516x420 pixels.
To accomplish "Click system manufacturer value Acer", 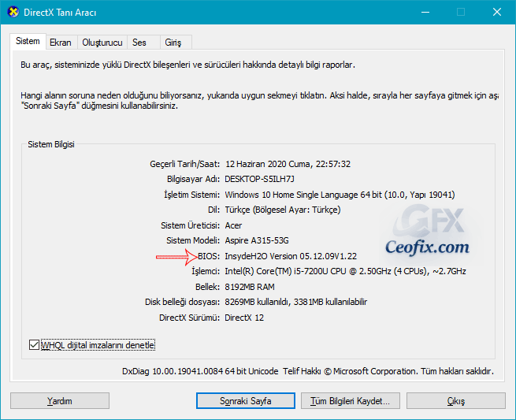I will tap(233, 225).
